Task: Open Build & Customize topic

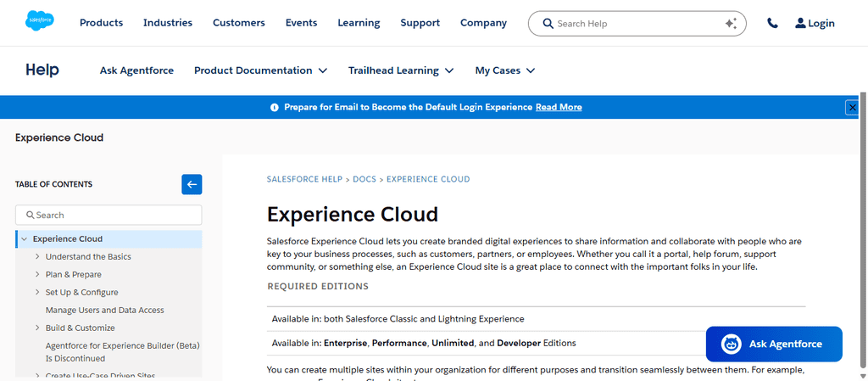Action: point(80,328)
